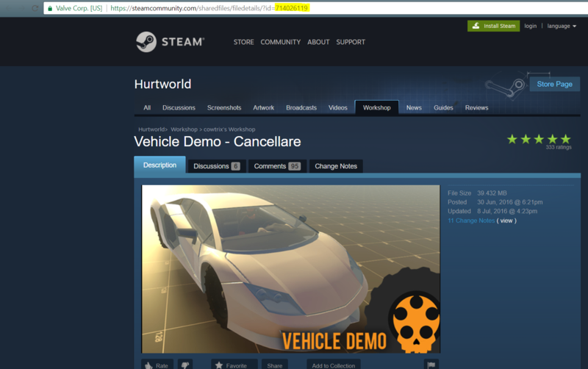Select the Videos tab
This screenshot has width=588, height=369.
click(338, 107)
